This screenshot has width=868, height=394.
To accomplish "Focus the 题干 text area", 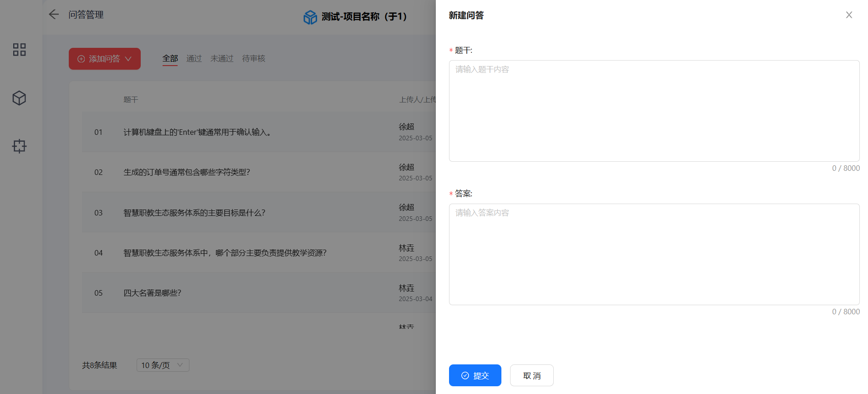I will [x=654, y=111].
